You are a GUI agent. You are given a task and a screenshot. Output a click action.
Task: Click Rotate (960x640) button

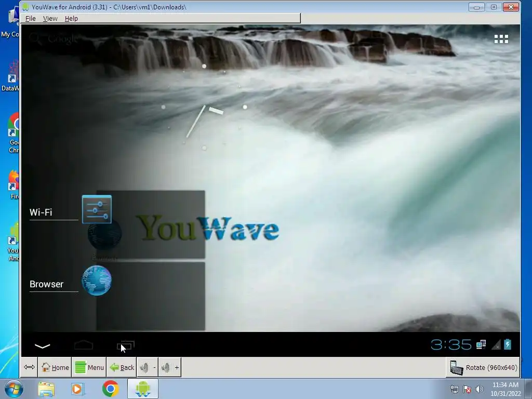(483, 367)
